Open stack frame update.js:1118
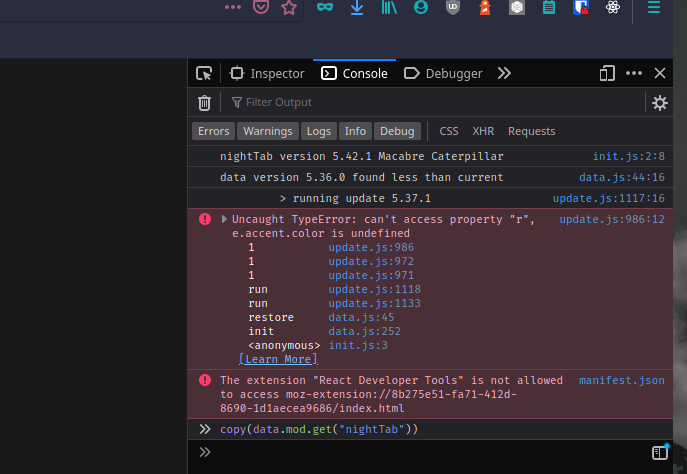Screen dimensions: 687x474 point(374,289)
